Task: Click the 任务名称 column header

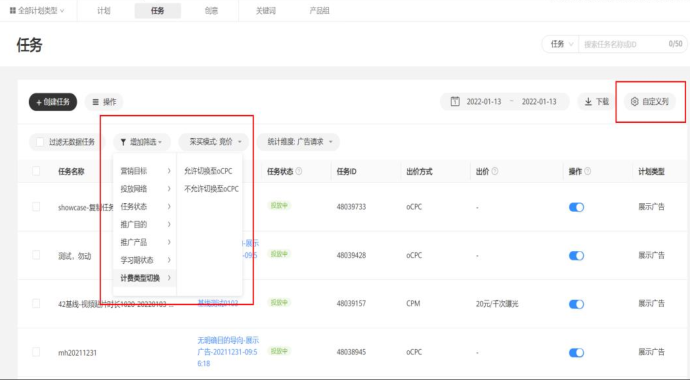Action: tap(71, 172)
